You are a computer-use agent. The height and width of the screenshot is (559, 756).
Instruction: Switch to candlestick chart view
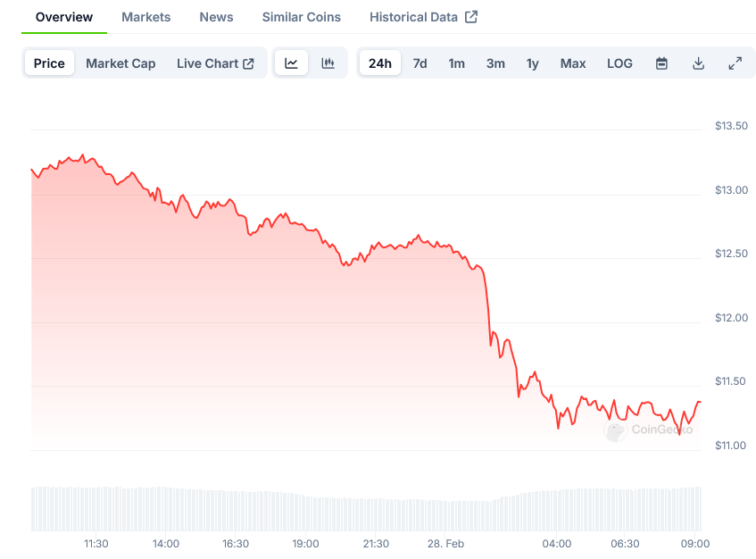click(x=328, y=63)
